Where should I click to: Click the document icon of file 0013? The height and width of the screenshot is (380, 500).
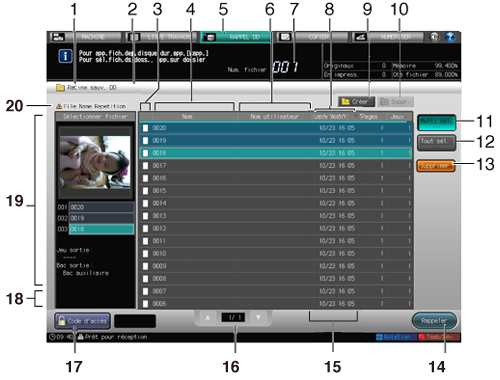click(145, 216)
